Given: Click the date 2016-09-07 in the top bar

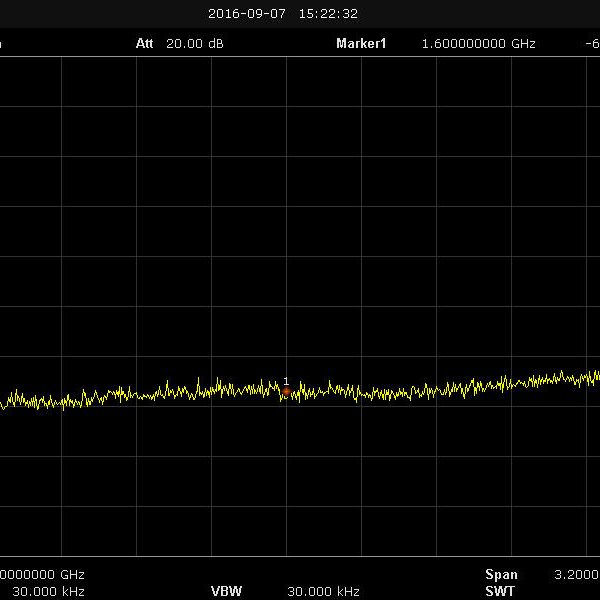Looking at the screenshot, I should pos(248,14).
